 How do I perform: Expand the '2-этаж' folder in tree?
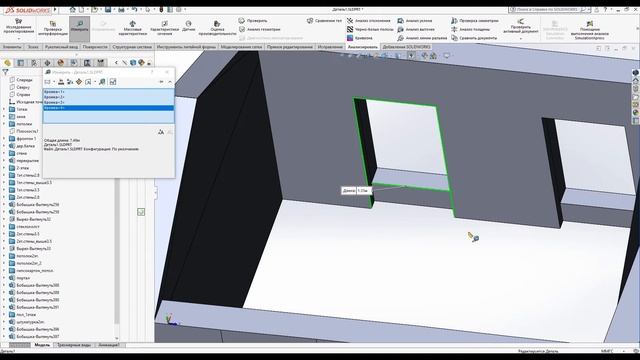pyautogui.click(x=4, y=168)
